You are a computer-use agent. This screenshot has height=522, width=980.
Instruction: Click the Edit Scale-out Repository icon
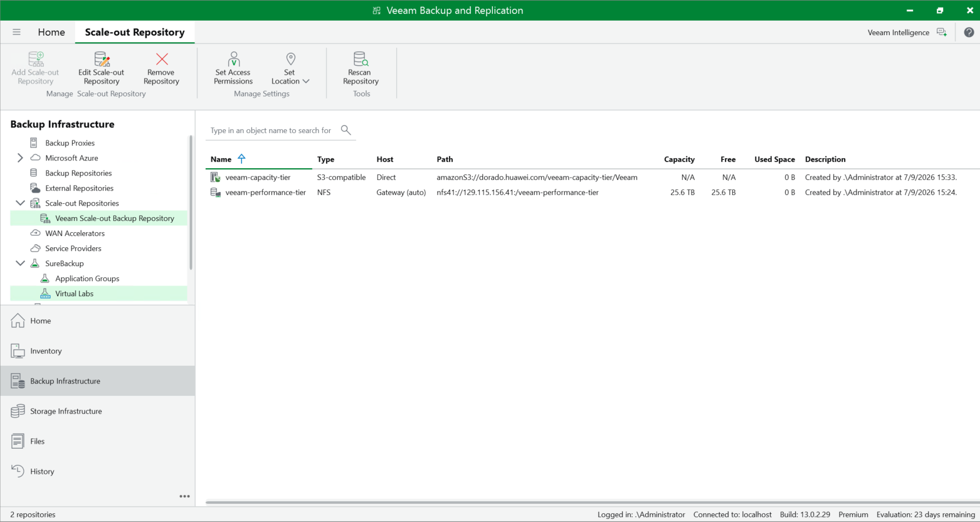[102, 59]
